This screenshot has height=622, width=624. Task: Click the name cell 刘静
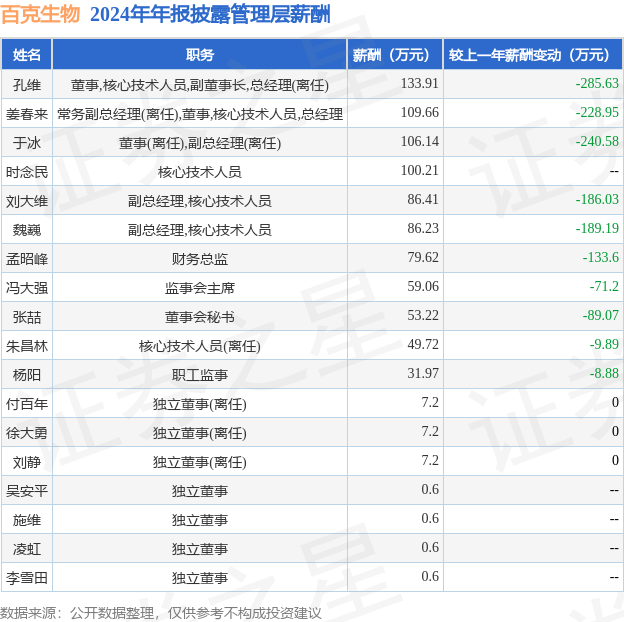[27, 462]
